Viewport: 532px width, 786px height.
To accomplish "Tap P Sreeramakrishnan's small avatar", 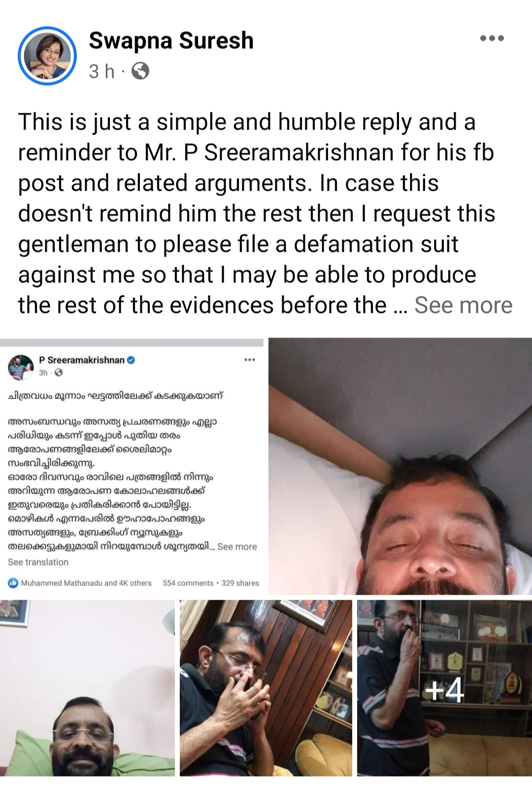I will (x=20, y=367).
